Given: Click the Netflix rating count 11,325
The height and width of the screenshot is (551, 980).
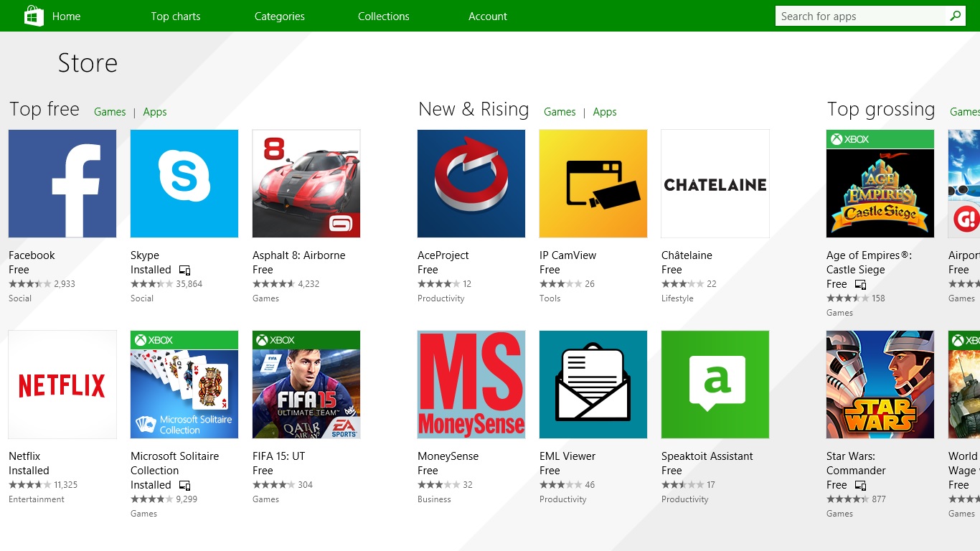Looking at the screenshot, I should [65, 485].
